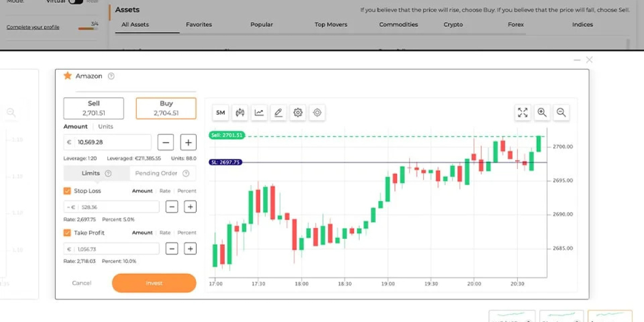Open the drawing pencil tool
This screenshot has width=644, height=322.
278,113
